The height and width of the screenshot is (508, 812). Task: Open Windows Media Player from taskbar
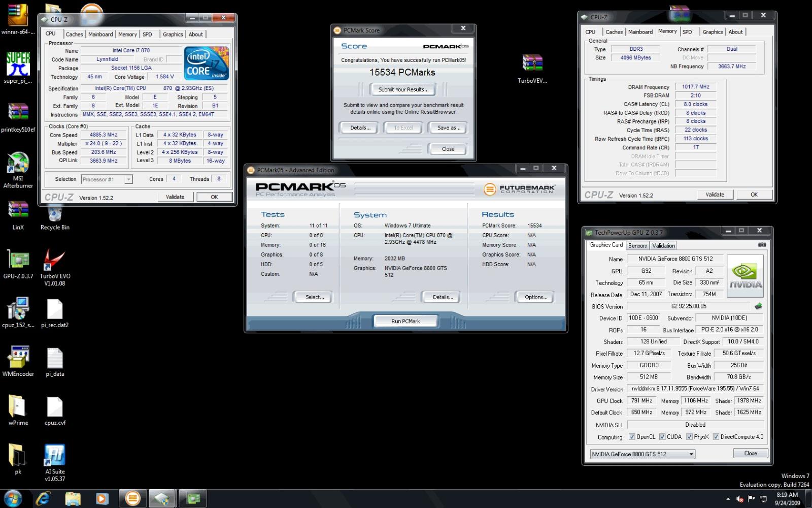click(x=102, y=499)
